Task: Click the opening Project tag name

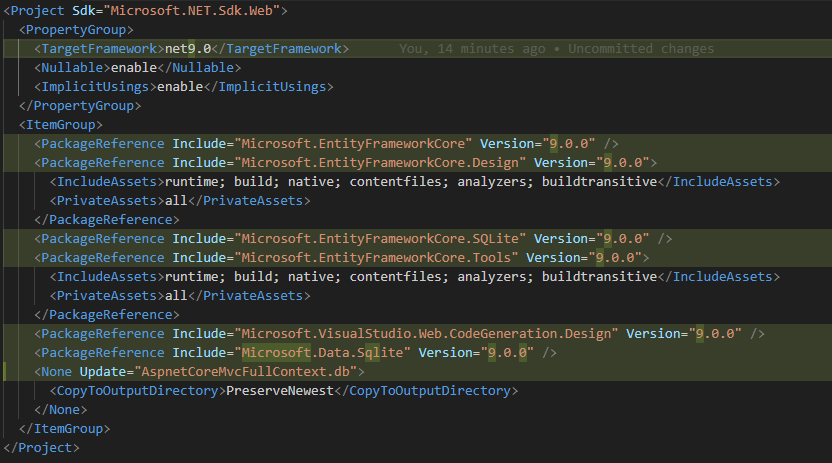Action: point(37,11)
